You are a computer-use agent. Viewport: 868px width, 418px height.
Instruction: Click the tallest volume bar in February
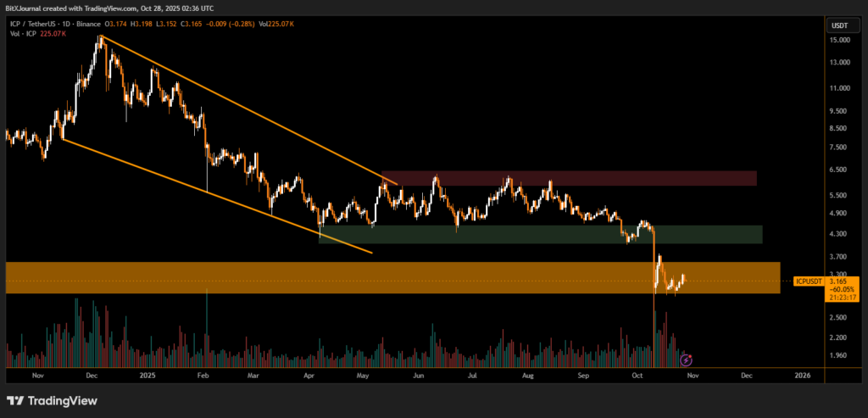tap(206, 326)
